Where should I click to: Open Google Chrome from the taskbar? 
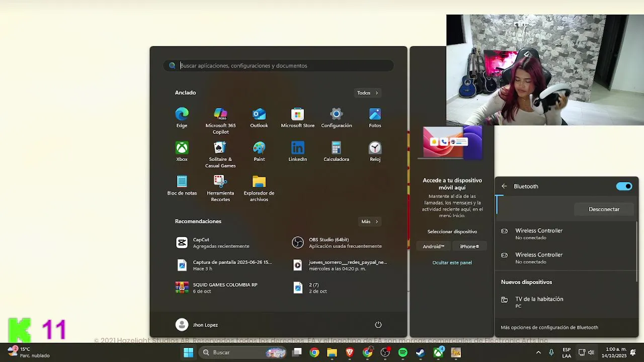[x=314, y=352]
